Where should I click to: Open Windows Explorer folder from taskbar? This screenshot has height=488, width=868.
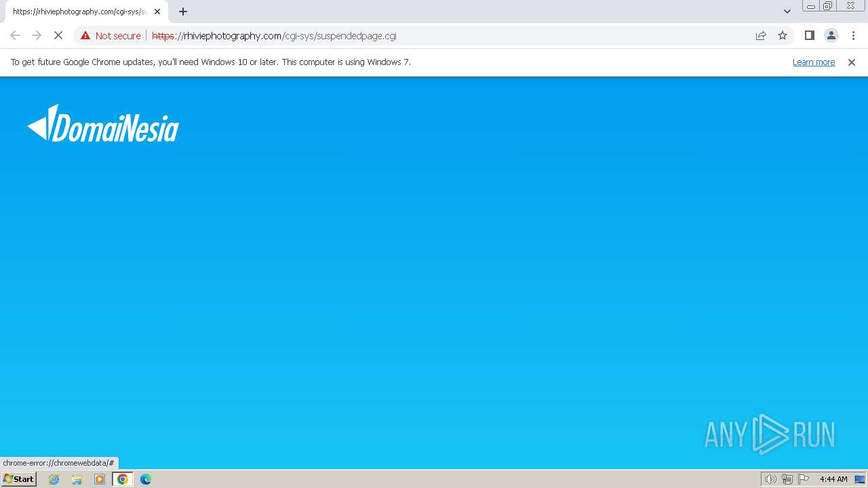77,479
